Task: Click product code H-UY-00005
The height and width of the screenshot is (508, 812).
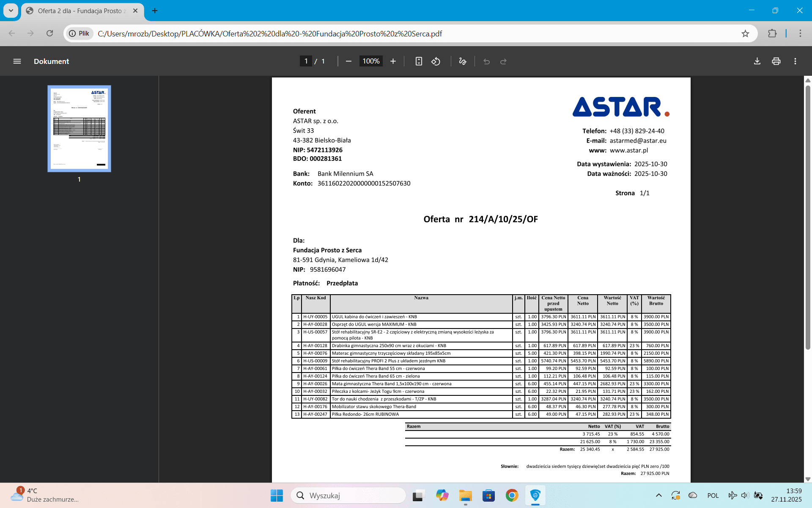Action: tap(315, 317)
